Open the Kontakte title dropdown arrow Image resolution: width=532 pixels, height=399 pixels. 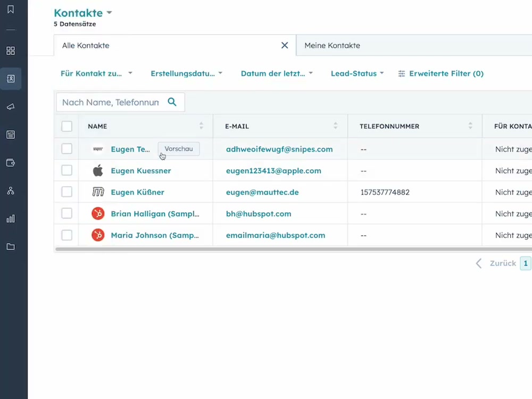(110, 13)
